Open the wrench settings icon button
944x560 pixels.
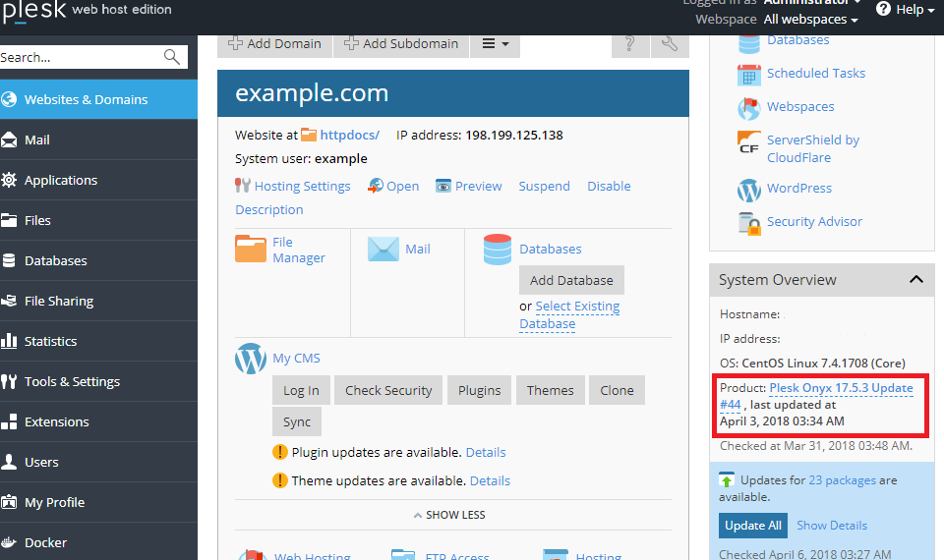tap(670, 43)
